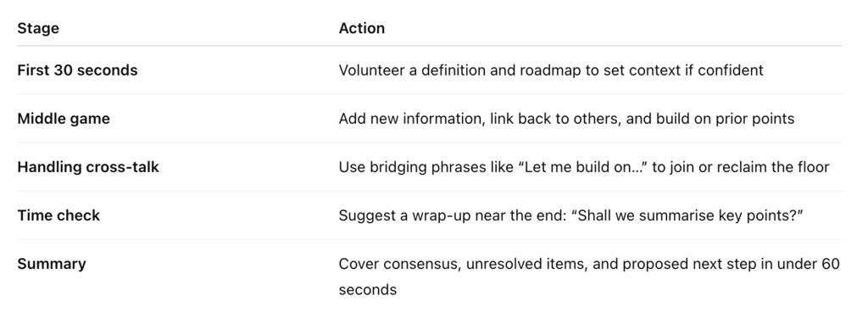This screenshot has height=313, width=868.
Task: Click the word 'seconds' on the last line
Action: 368,290
